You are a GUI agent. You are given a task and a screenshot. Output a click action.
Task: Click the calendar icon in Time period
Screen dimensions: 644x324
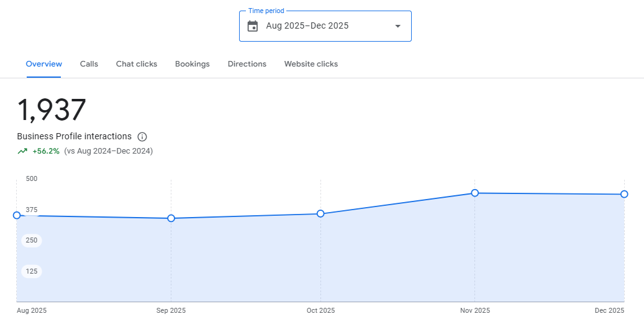[253, 26]
